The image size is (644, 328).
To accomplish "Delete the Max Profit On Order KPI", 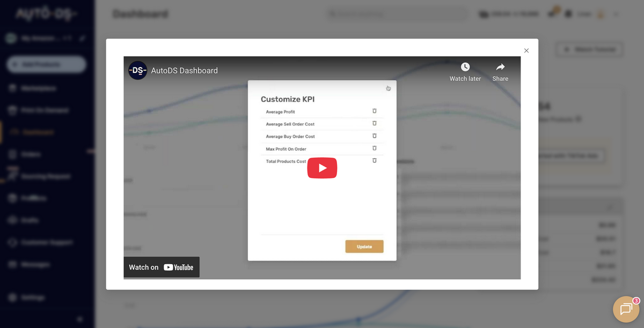I will (x=374, y=148).
